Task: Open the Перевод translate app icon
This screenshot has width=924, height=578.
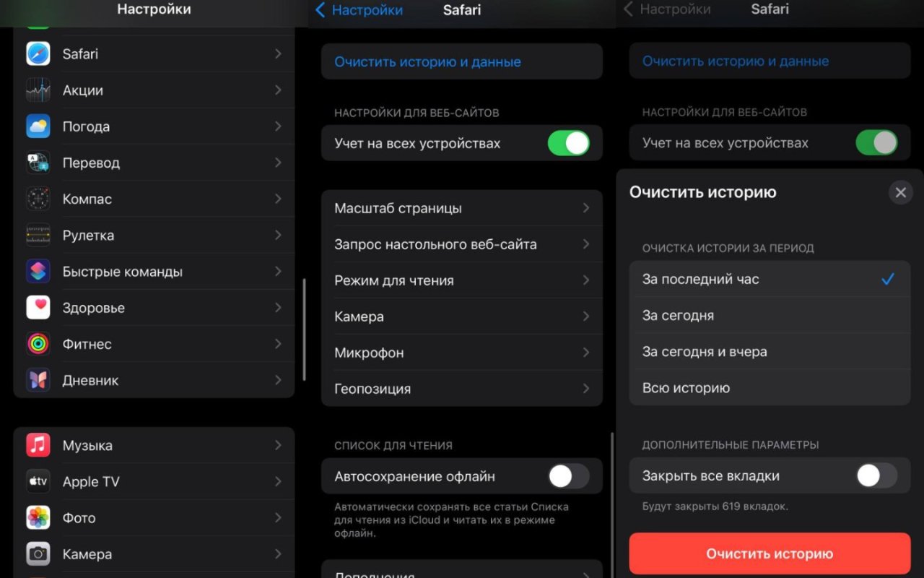Action: [38, 163]
